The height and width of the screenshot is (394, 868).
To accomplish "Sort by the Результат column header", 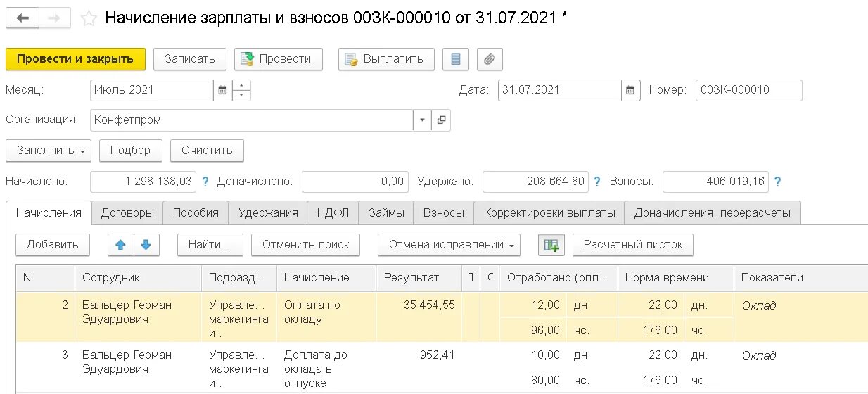I will (x=420, y=278).
